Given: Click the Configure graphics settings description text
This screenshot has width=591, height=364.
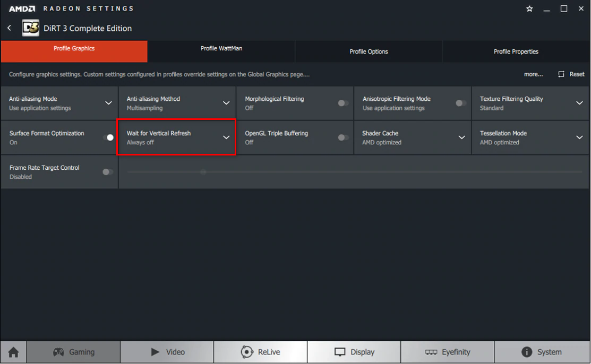Looking at the screenshot, I should (x=159, y=74).
